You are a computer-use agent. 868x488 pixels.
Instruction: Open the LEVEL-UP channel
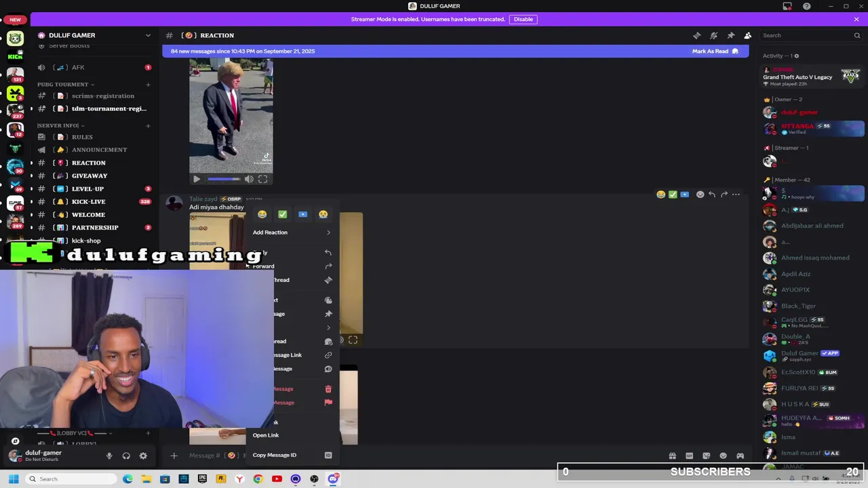[94, 188]
